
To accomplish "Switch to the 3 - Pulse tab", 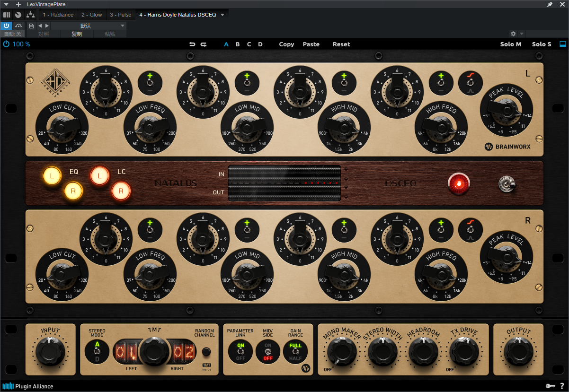I will tap(121, 15).
